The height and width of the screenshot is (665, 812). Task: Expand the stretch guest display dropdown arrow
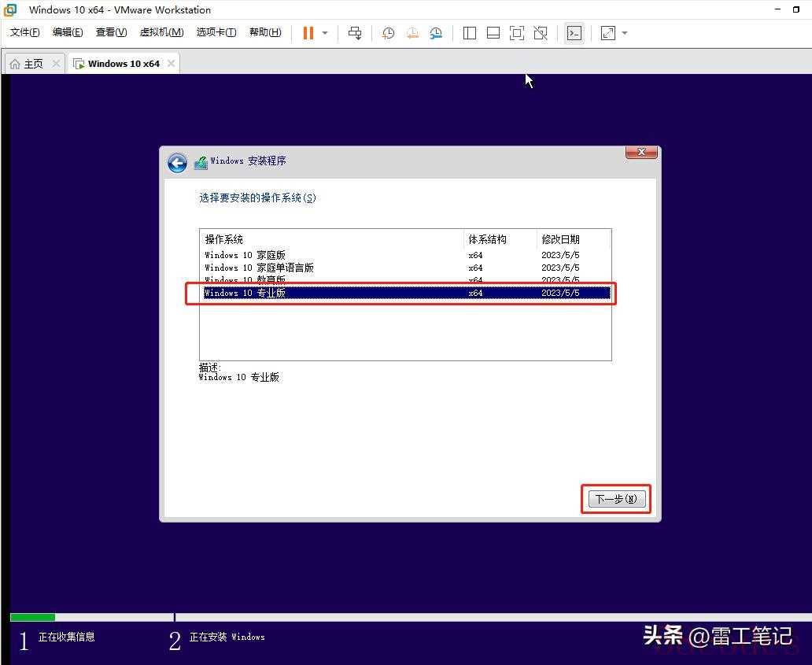click(625, 33)
